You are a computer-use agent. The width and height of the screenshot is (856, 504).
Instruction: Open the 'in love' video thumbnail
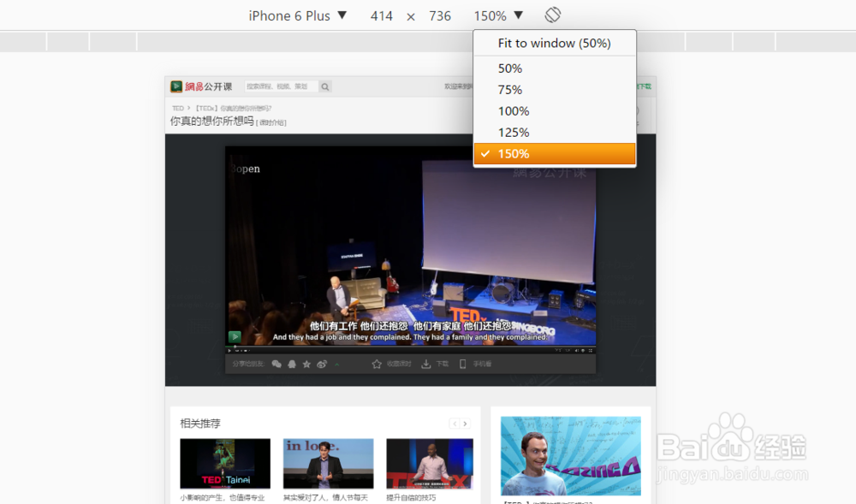pos(328,463)
